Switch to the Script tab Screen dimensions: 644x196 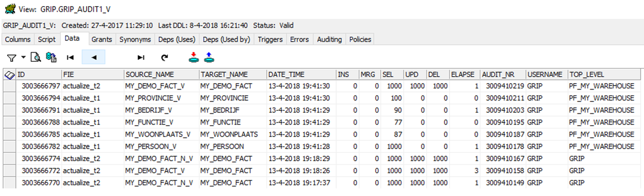coord(47,39)
